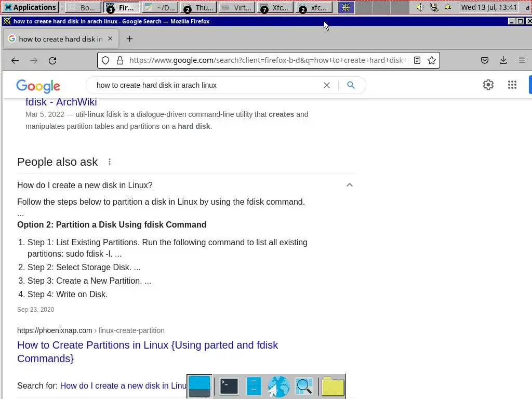
Task: Open 'How to Create Partitions in Linux' result
Action: tap(148, 352)
